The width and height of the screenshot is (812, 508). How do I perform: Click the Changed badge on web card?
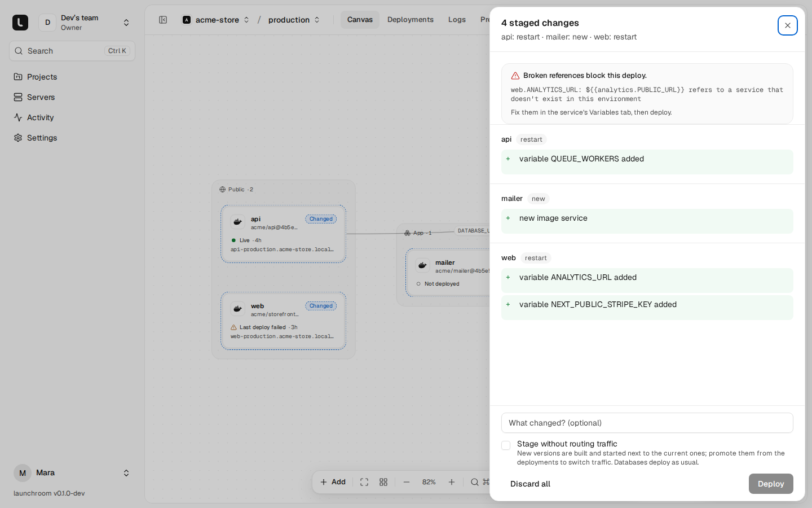[x=321, y=306]
